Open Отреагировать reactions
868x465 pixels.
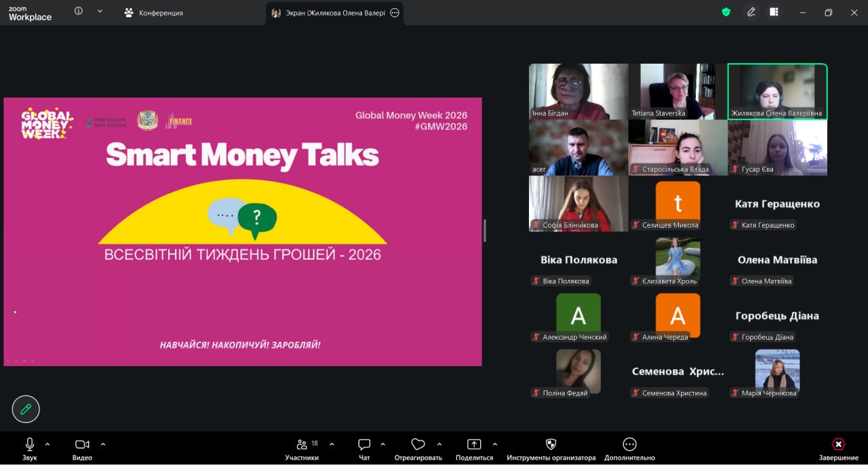[x=418, y=449]
